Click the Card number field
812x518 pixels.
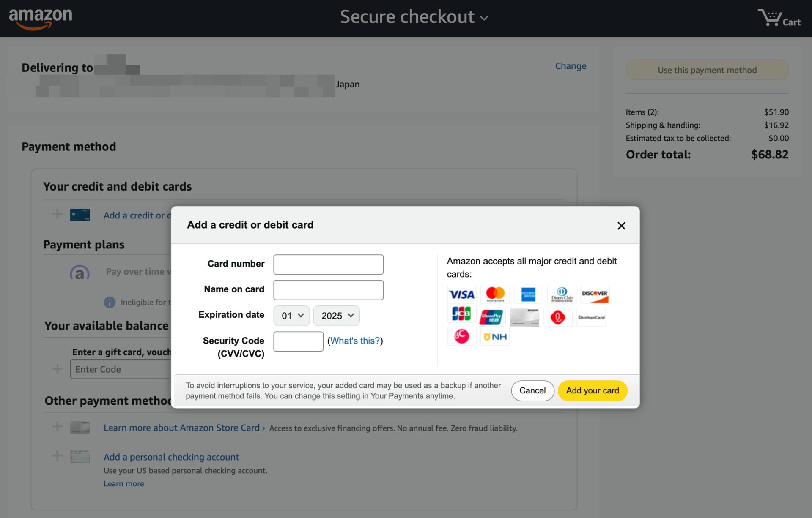(x=328, y=264)
